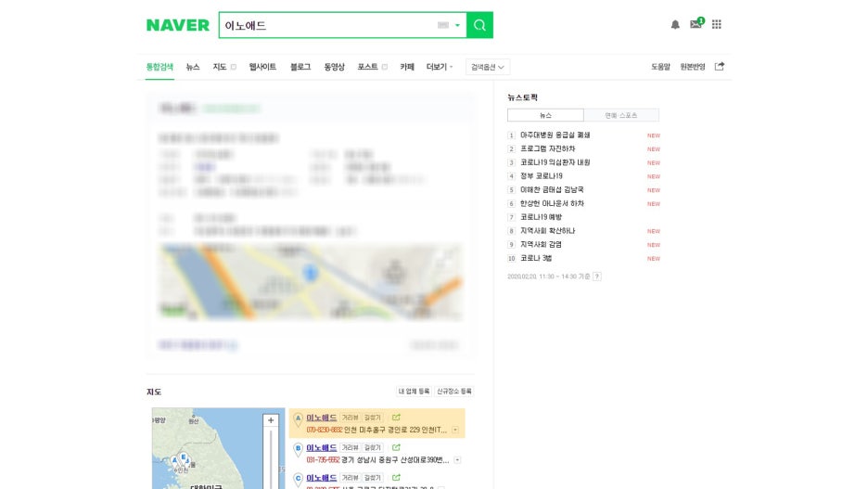Screen dimensions: 868x489
Task: Open the 이노애드 link in result C
Action: pos(322,477)
